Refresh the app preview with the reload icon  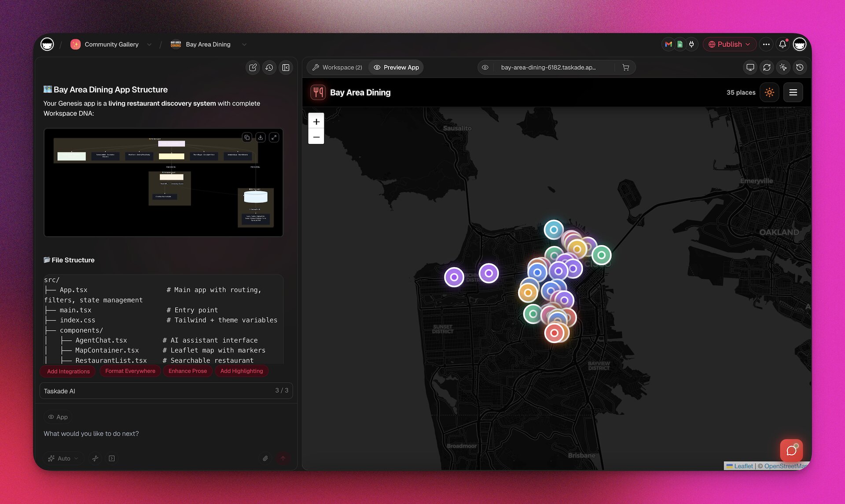click(x=767, y=67)
